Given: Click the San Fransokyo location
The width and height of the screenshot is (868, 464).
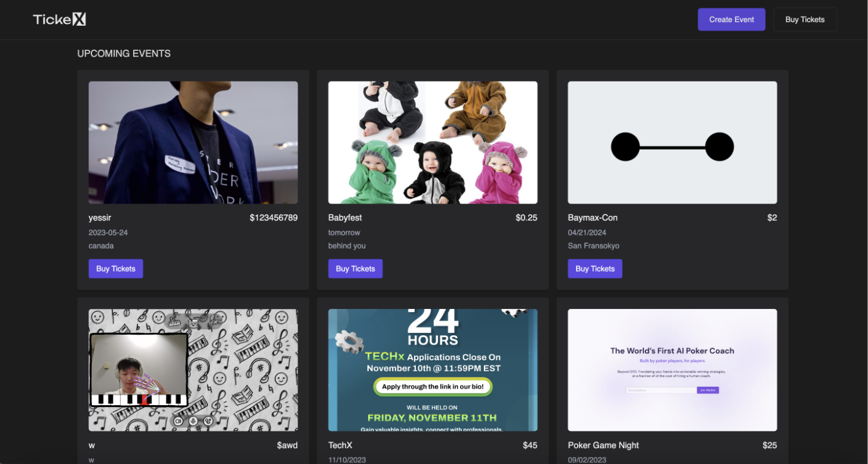Looking at the screenshot, I should click(x=594, y=246).
